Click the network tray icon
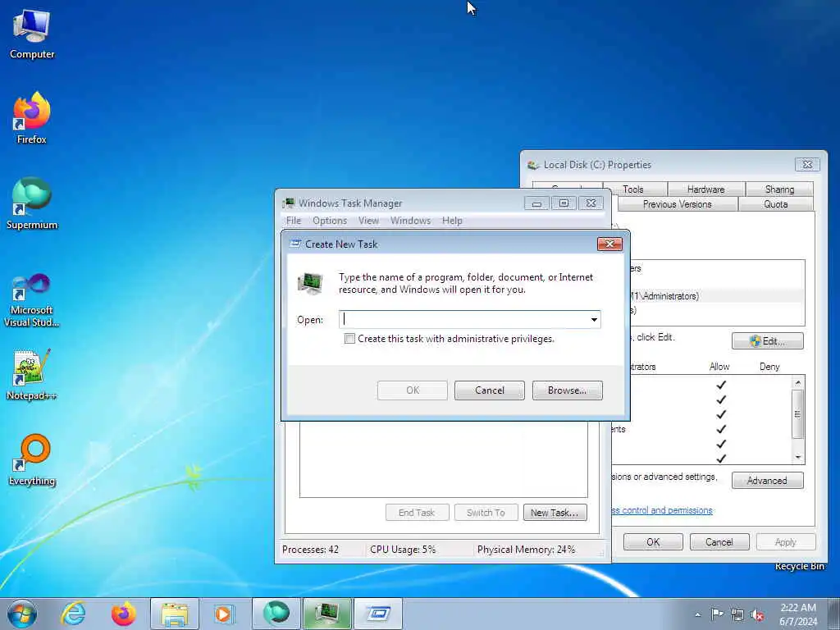Viewport: 840px width, 630px height. [x=737, y=614]
